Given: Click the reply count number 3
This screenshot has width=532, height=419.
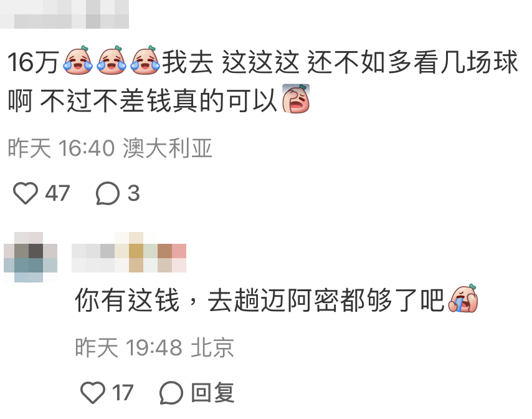Looking at the screenshot, I should [134, 193].
